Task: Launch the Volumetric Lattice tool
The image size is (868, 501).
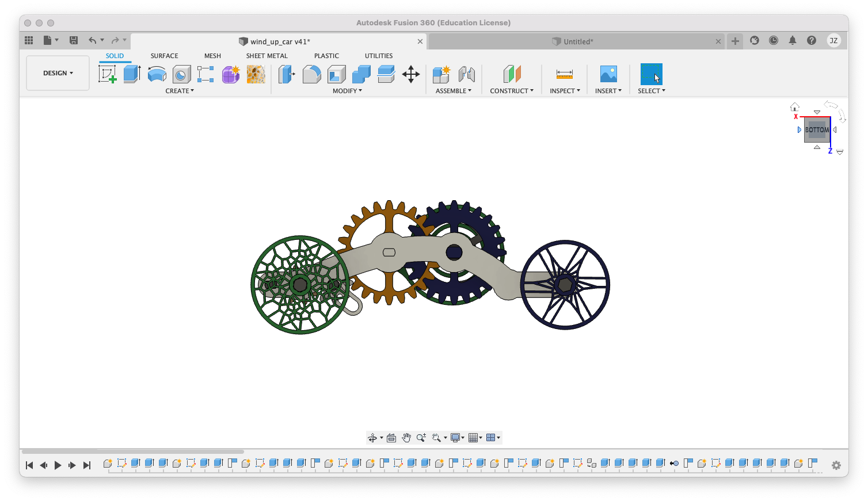Action: click(x=256, y=74)
